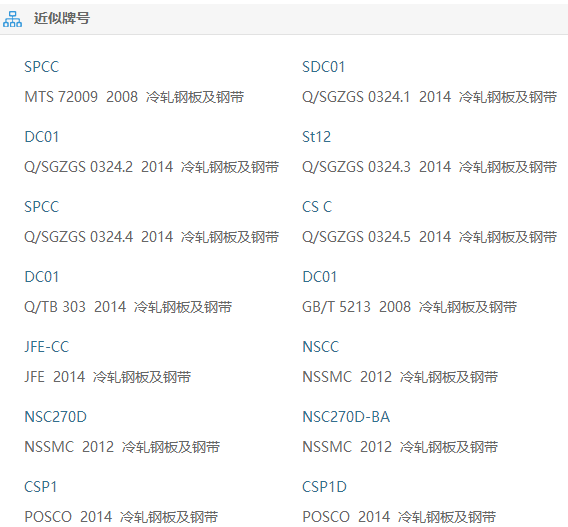Open the SPCC grade above Q/SGZGS 0324.4

[x=41, y=207]
